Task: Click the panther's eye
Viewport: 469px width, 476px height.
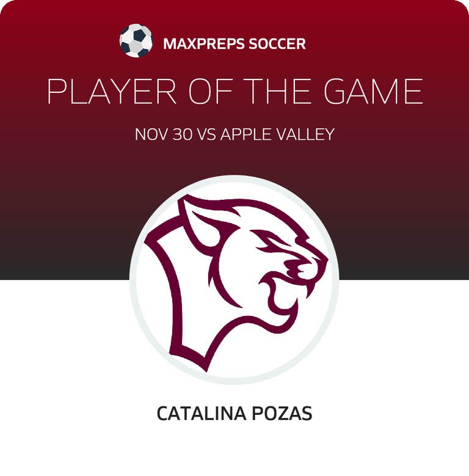Action: [269, 246]
